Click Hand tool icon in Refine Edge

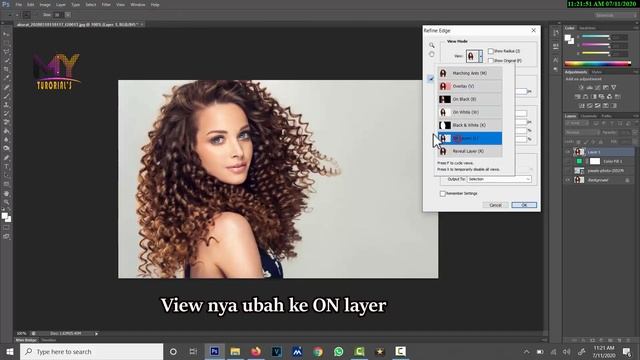(431, 54)
